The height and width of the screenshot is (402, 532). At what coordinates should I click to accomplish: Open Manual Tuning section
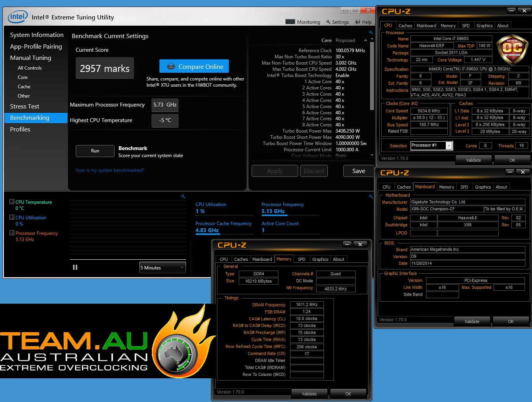tap(30, 58)
